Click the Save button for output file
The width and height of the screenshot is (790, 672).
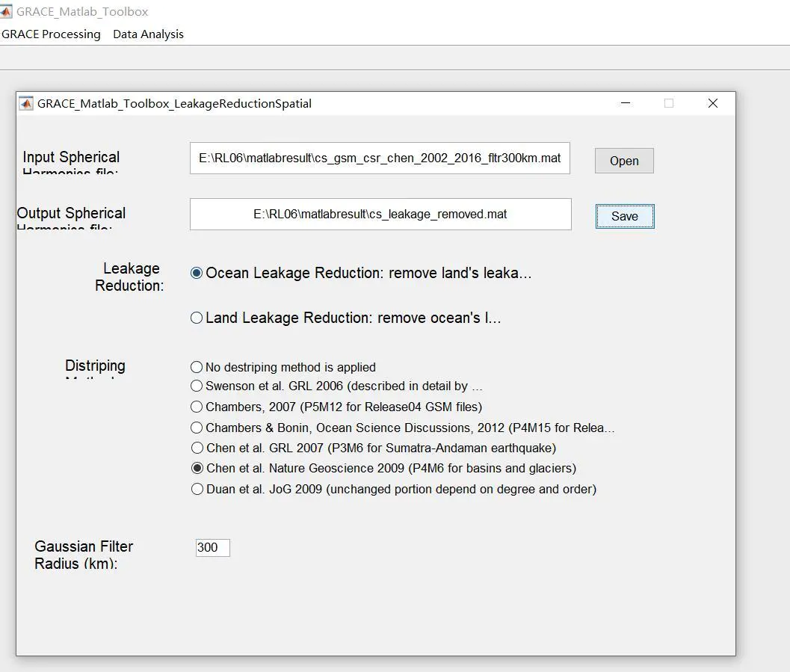click(625, 216)
